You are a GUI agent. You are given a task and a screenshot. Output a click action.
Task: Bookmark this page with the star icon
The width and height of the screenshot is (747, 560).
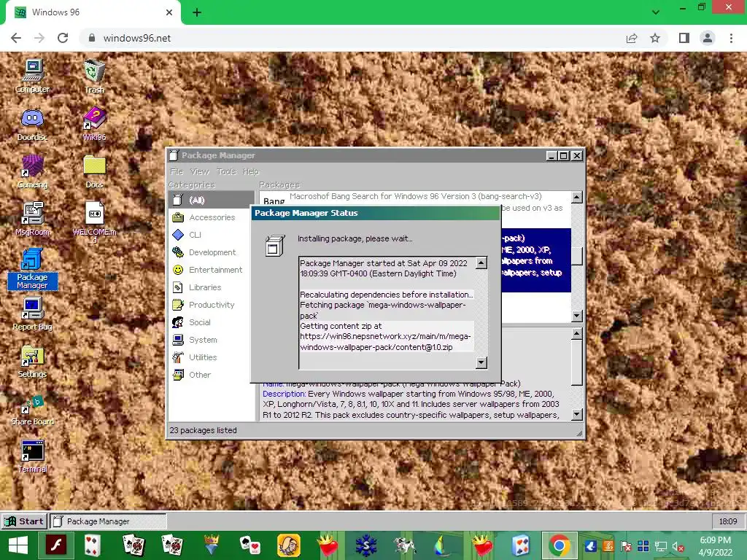coord(655,38)
